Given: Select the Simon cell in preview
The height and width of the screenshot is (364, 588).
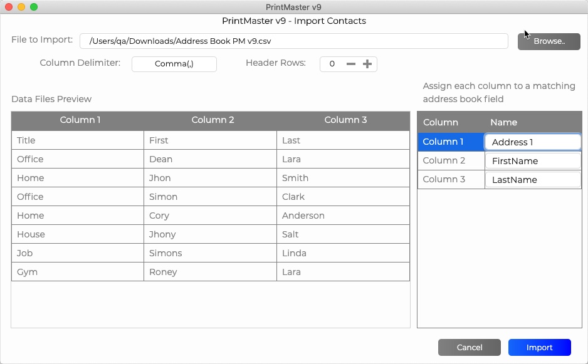Looking at the screenshot, I should pyautogui.click(x=211, y=197).
